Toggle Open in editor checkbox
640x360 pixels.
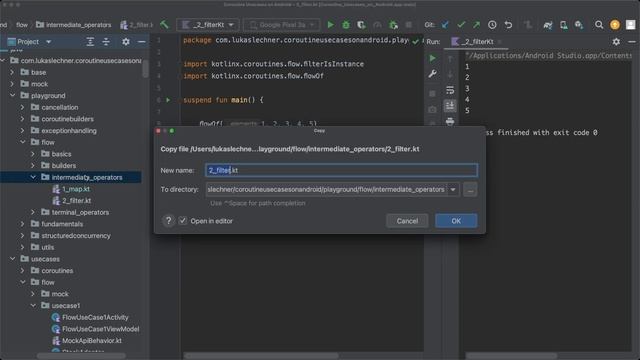(182, 221)
